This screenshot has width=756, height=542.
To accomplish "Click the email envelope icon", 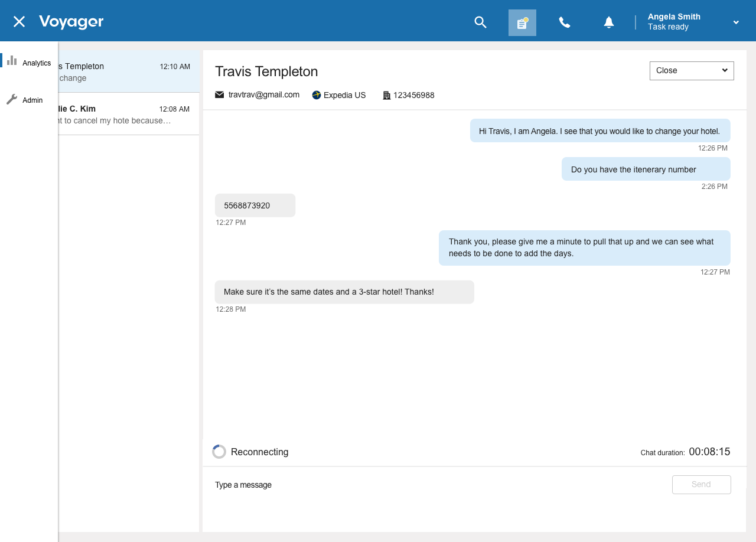I will point(220,94).
